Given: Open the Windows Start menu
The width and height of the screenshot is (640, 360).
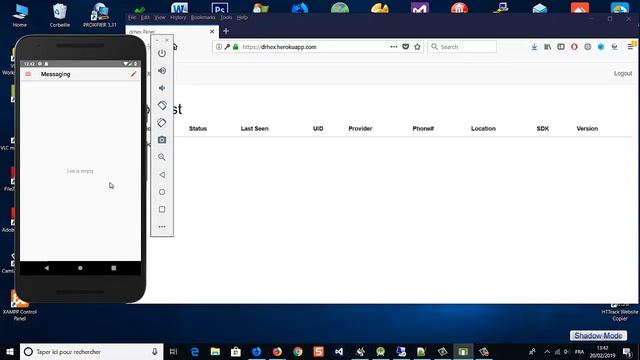Looking at the screenshot, I should pos(10,352).
